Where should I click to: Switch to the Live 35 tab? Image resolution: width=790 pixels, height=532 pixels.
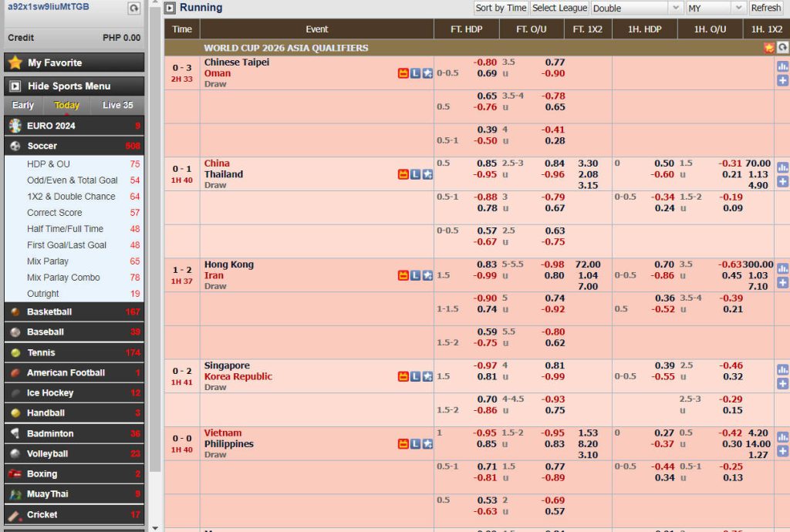(117, 105)
